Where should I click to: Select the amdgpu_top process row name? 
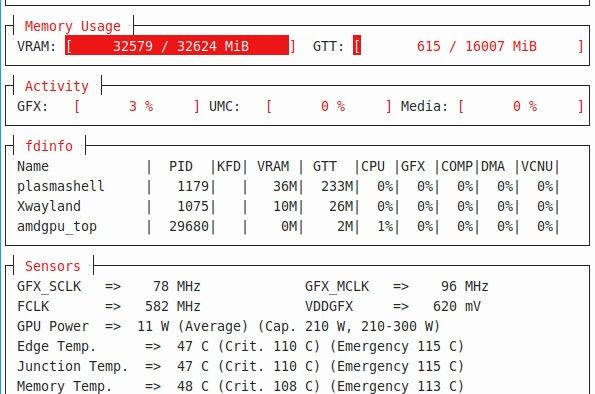pyautogui.click(x=57, y=226)
